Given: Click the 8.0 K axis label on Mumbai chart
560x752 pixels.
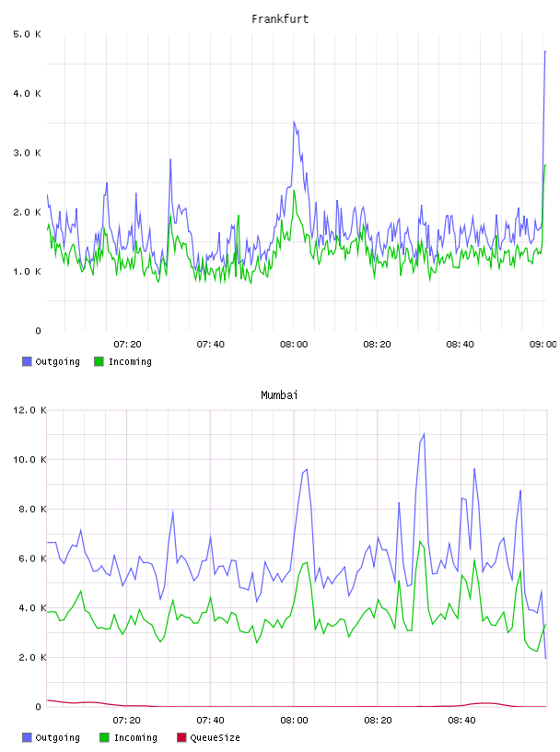Looking at the screenshot, I should click(x=32, y=509).
